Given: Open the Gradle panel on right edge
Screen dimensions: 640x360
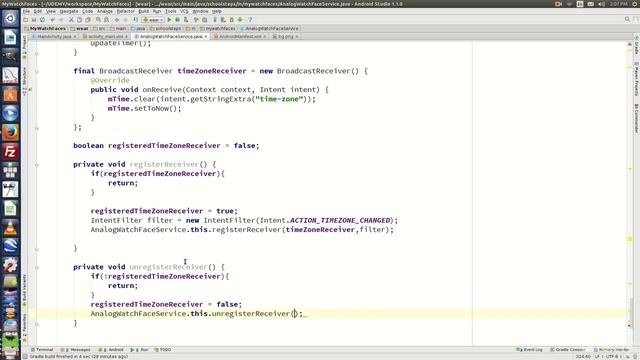Looking at the screenshot, I should (x=636, y=46).
